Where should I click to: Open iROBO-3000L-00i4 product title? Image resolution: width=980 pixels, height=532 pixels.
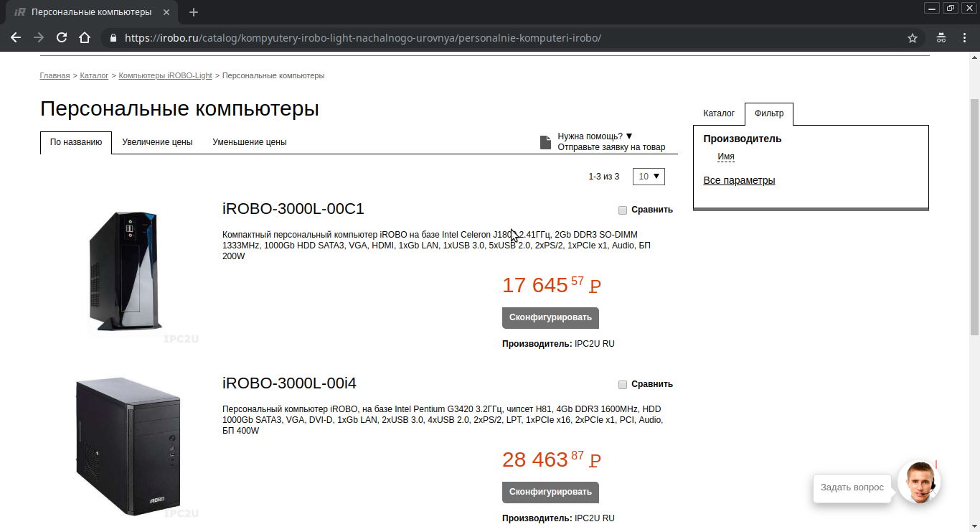coord(289,383)
